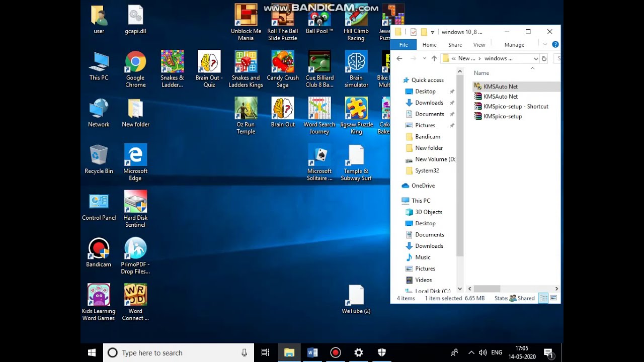Select the Temple & Subway Surf file
Screen dimensions: 644x362
coord(356,162)
